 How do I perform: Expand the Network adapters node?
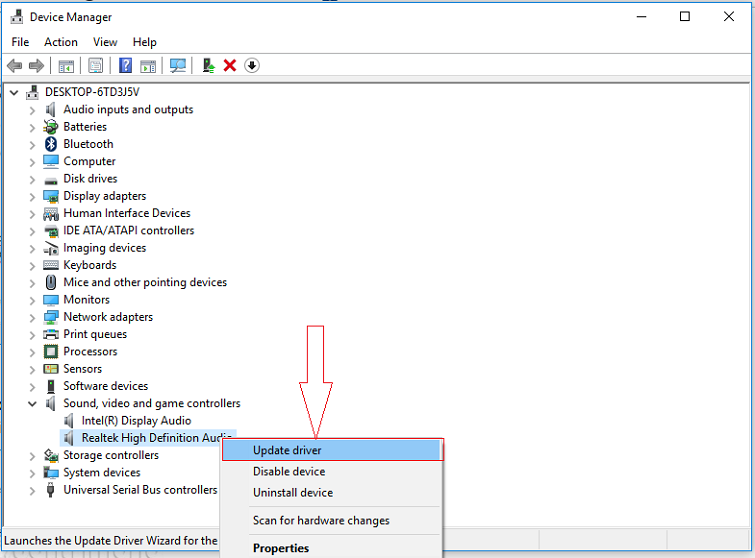point(32,317)
